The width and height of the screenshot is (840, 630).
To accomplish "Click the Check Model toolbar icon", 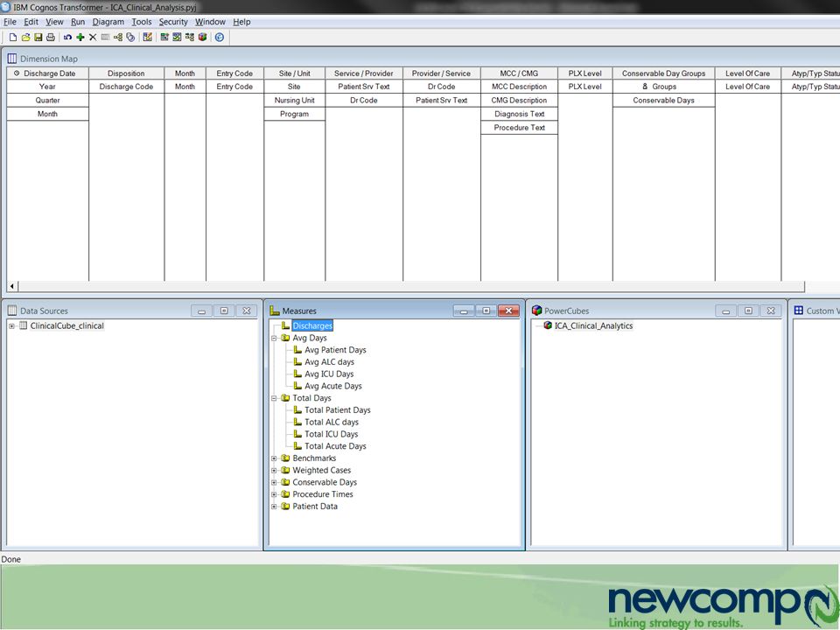I will (x=177, y=37).
